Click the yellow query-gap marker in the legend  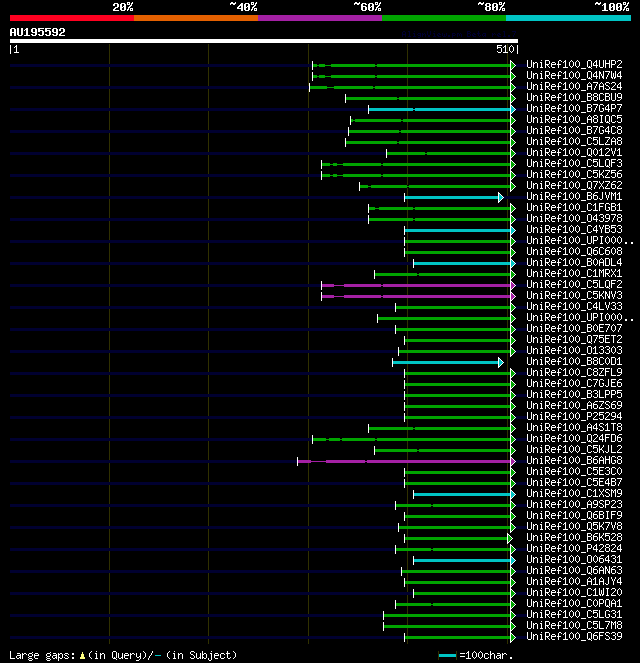coord(82,655)
